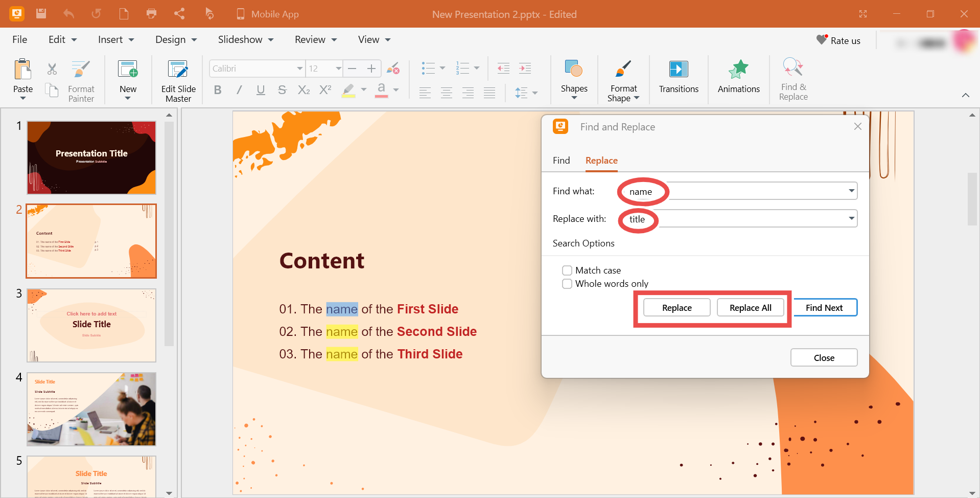Switch to Find tab in dialog
Screen dimensions: 980x498
[x=561, y=161]
